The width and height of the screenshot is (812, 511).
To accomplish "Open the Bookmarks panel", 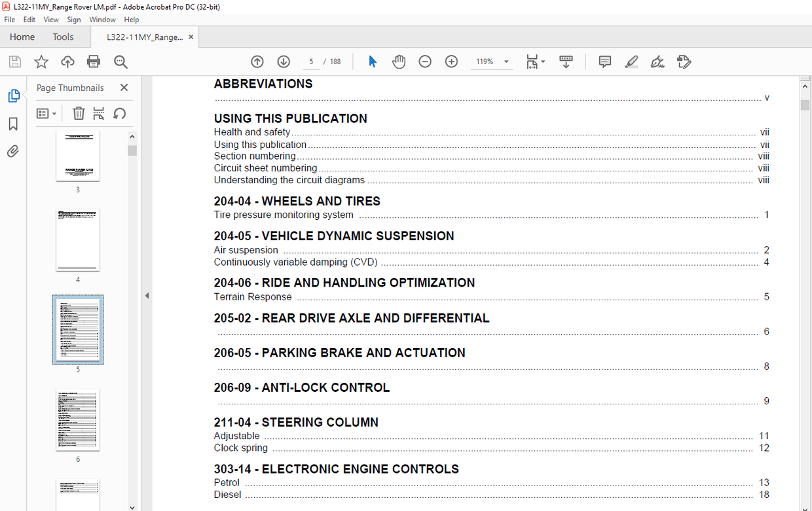I will tap(14, 124).
